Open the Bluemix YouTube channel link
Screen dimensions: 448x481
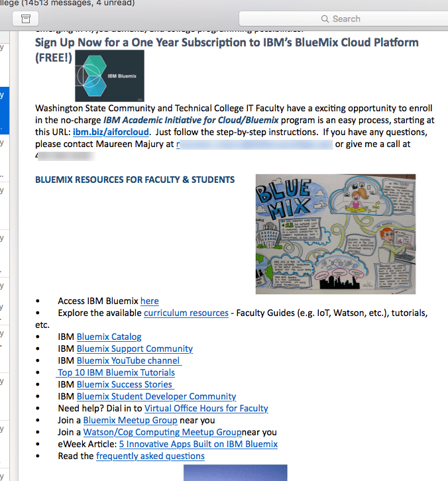click(x=129, y=360)
